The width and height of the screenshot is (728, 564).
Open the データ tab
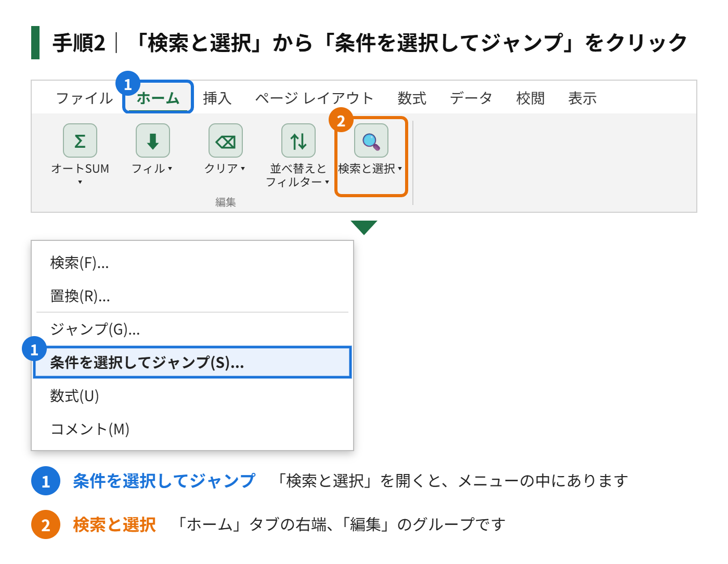[x=471, y=98]
